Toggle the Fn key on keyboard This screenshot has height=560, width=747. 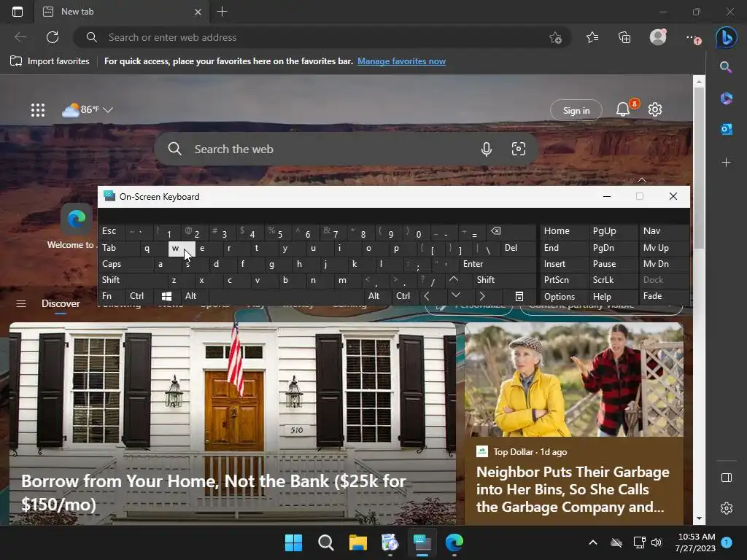[112, 296]
